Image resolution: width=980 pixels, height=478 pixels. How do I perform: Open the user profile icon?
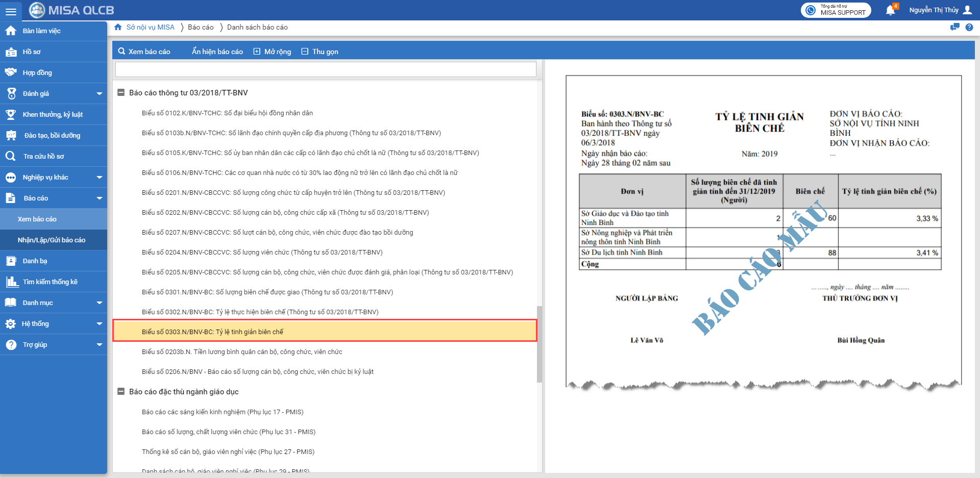967,10
